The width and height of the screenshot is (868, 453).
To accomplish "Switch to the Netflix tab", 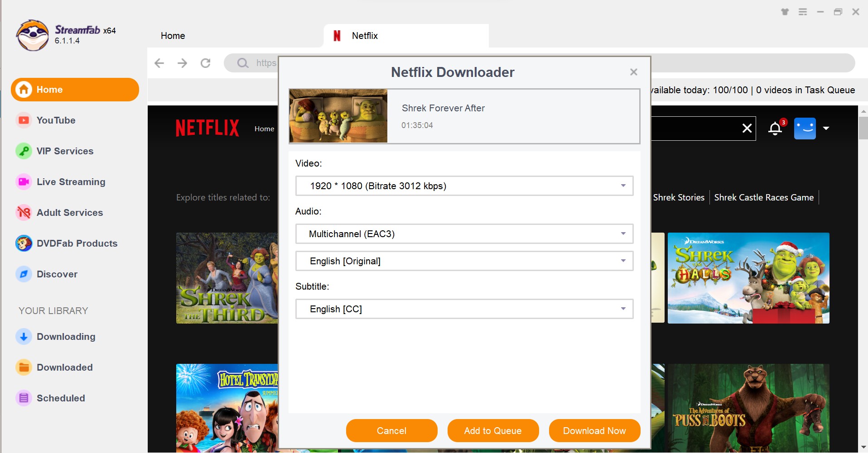I will [406, 36].
